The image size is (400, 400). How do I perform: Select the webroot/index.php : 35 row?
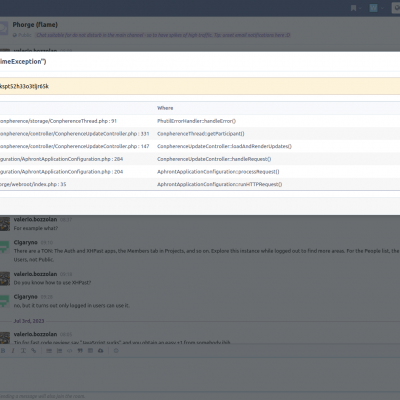200,184
